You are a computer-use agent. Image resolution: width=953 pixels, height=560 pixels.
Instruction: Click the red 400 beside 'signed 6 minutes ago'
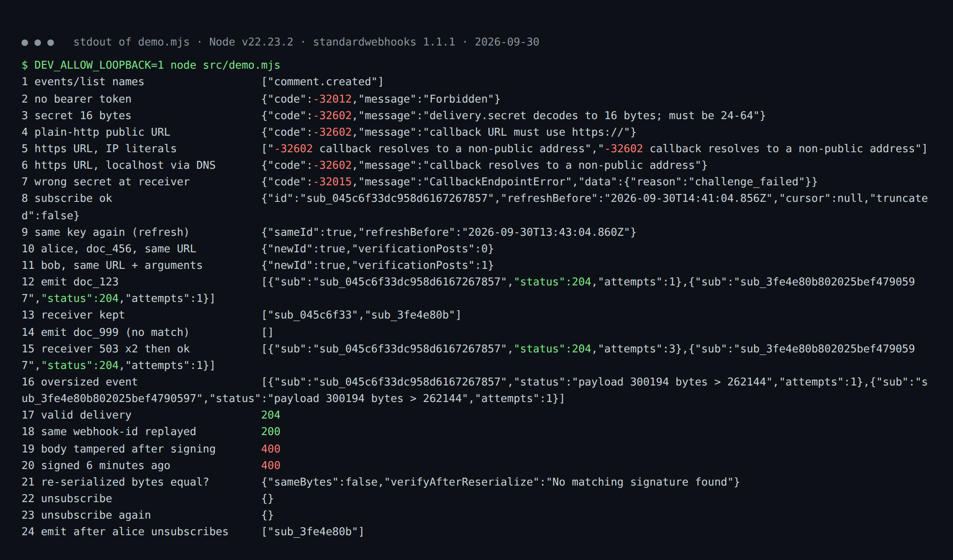pyautogui.click(x=271, y=466)
